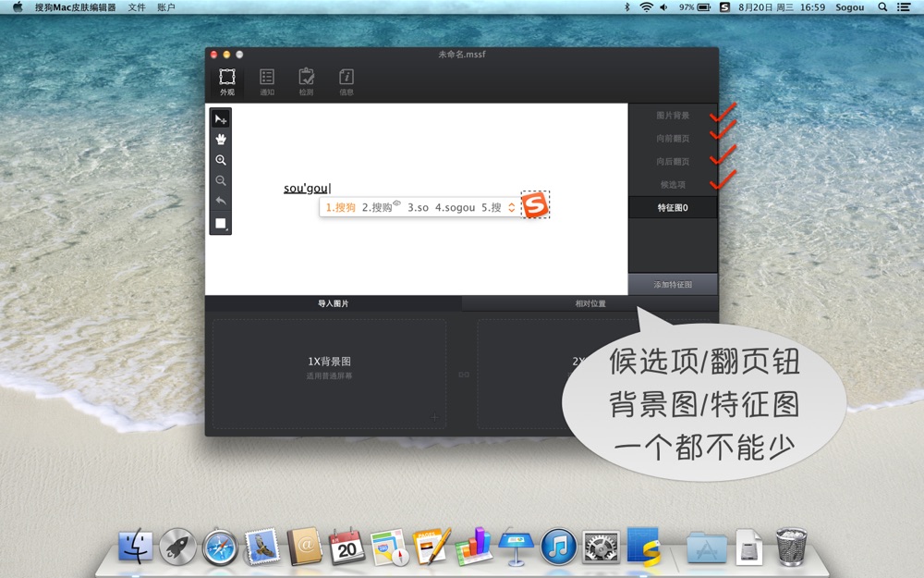Click the undo back-arrow tool
This screenshot has height=578, width=924.
tap(221, 201)
